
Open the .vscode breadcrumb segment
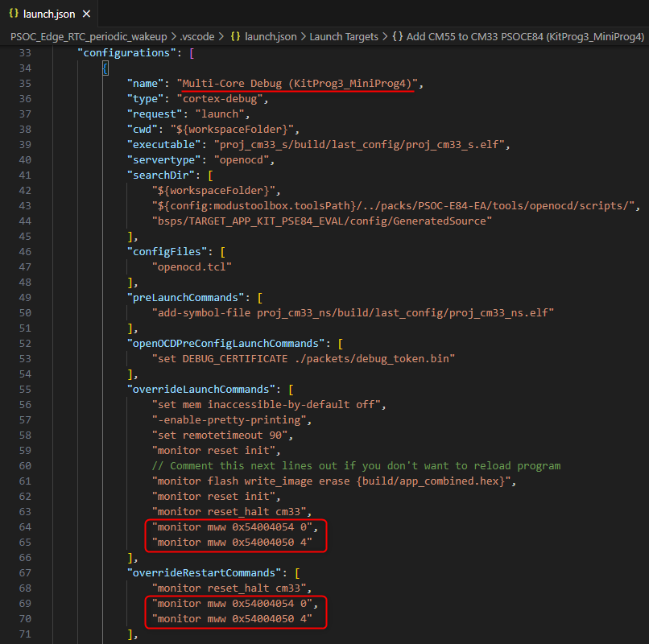(x=198, y=36)
